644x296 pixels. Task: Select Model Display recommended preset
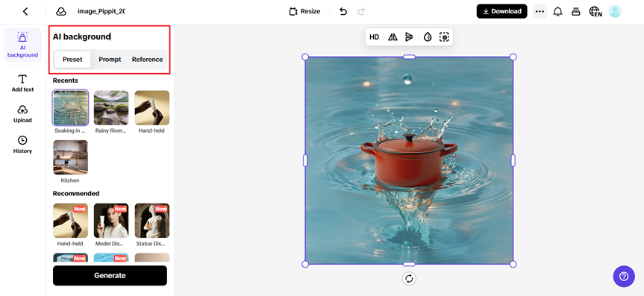click(x=111, y=221)
